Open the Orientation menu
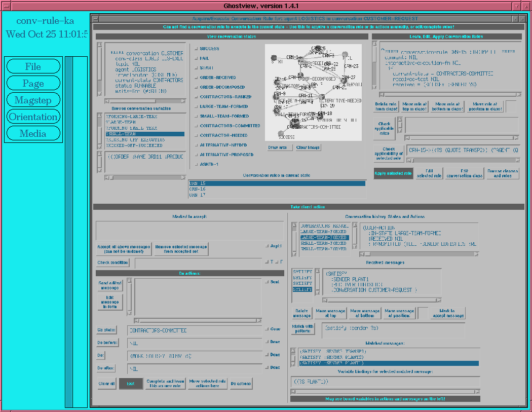 point(33,117)
